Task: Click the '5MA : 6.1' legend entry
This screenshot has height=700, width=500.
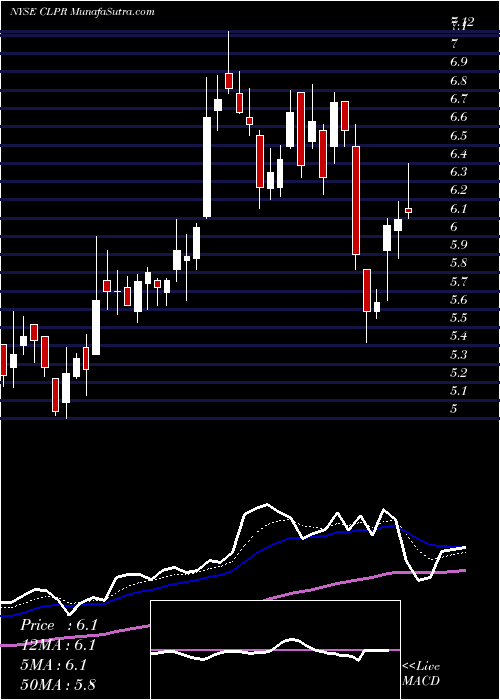Action: tap(54, 665)
